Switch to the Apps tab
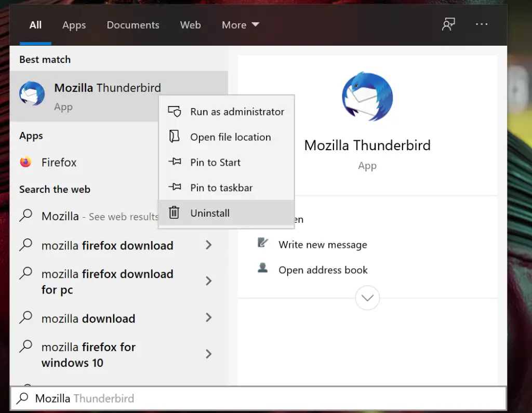The height and width of the screenshot is (413, 532). tap(74, 25)
